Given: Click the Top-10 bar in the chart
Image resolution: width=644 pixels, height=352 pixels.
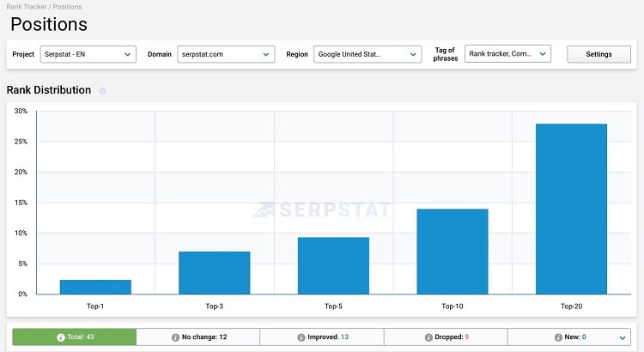Looking at the screenshot, I should (x=453, y=252).
